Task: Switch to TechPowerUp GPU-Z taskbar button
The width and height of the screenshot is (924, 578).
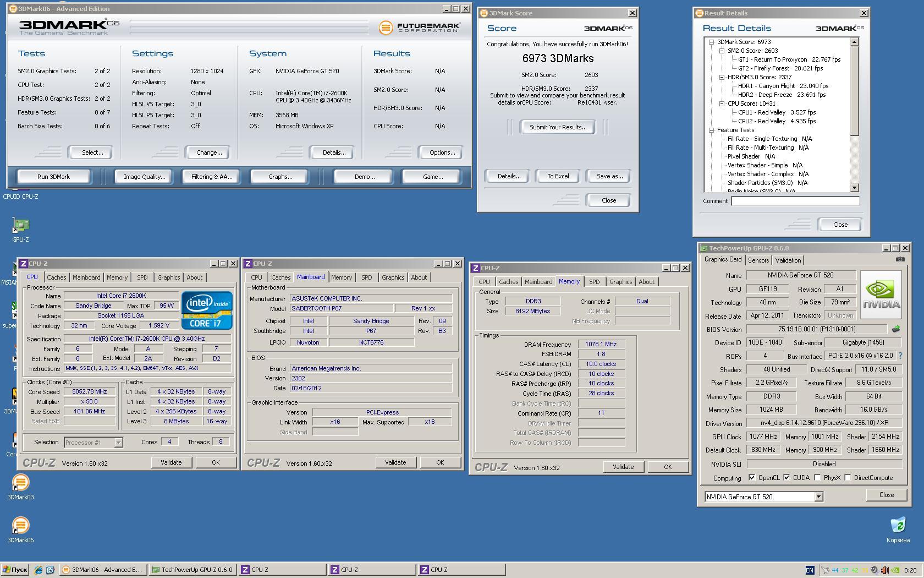Action: (x=193, y=570)
